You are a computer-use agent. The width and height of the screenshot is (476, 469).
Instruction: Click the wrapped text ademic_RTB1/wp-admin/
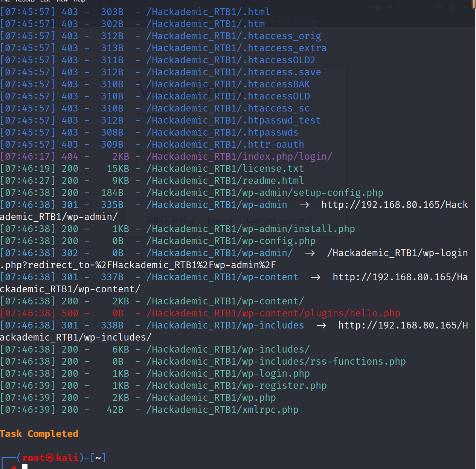point(59,217)
